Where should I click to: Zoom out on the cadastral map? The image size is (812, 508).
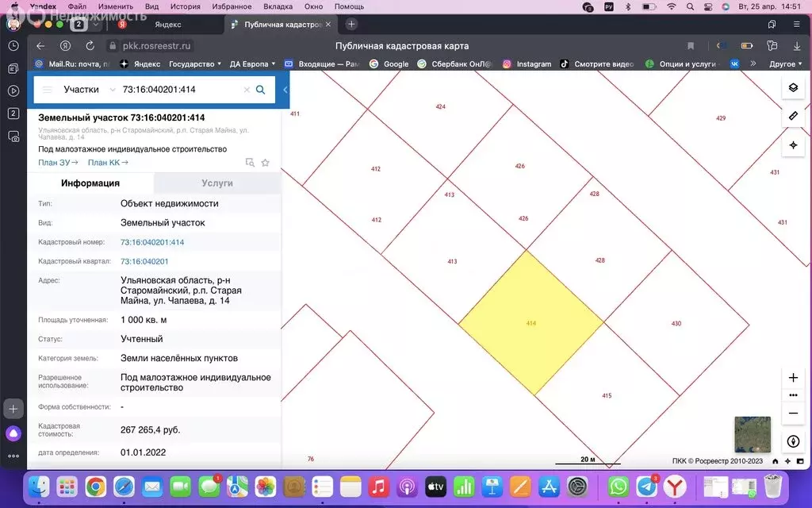tap(793, 413)
